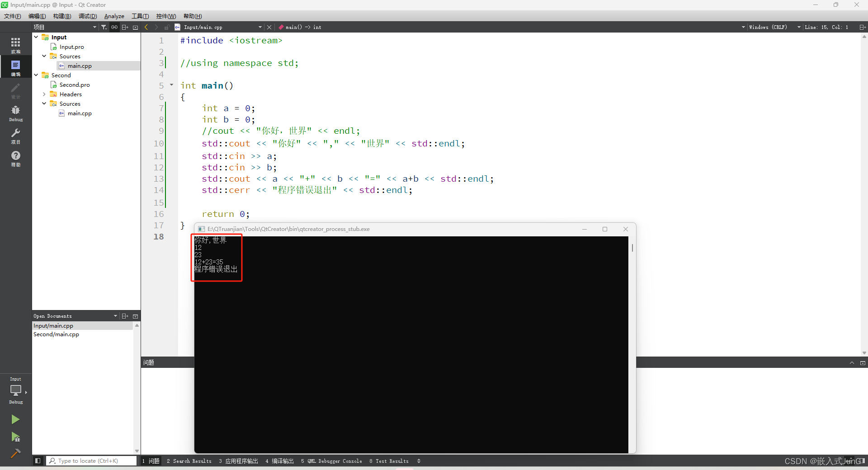The height and width of the screenshot is (470, 868).
Task: Open the filter tree options in the project panel
Action: [x=104, y=27]
